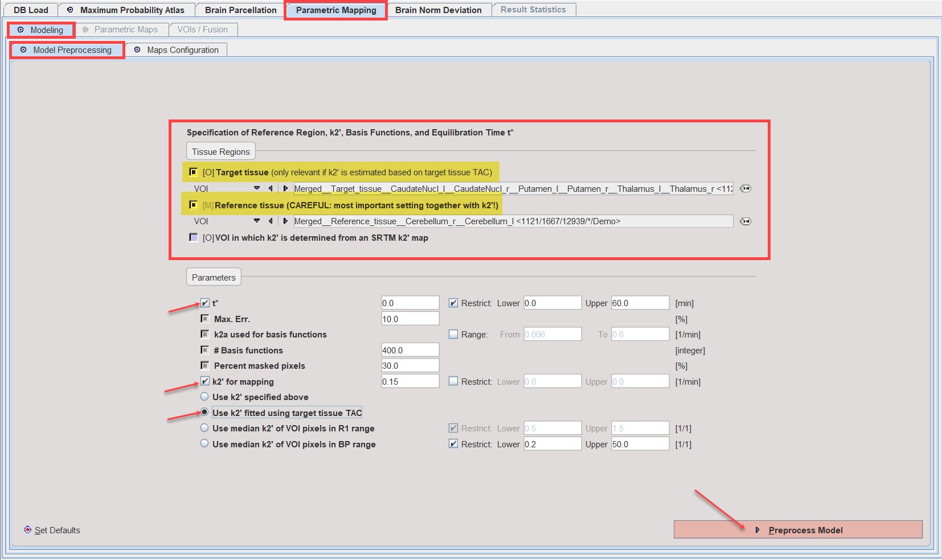Toggle the t* fit checkbox

tap(205, 303)
